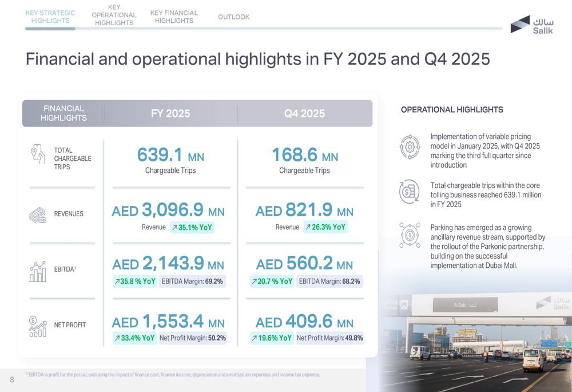Open the Outlook tab
The image size is (572, 392).
234,17
